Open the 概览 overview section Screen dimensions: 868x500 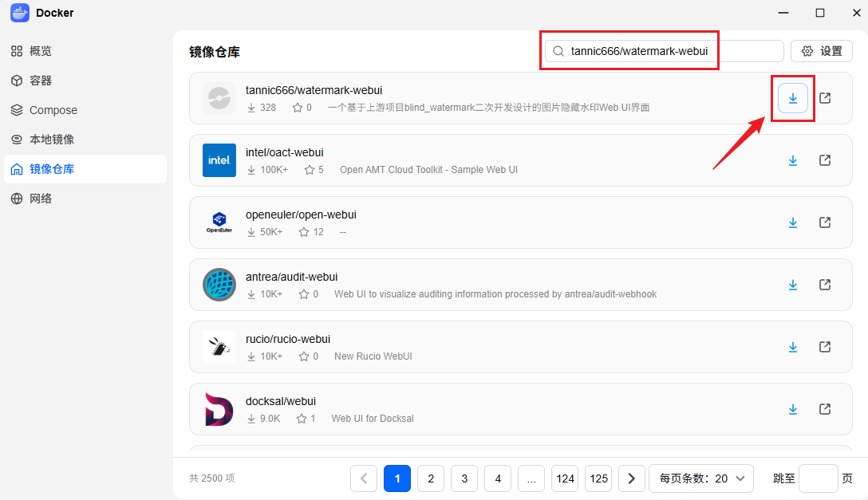coord(85,51)
